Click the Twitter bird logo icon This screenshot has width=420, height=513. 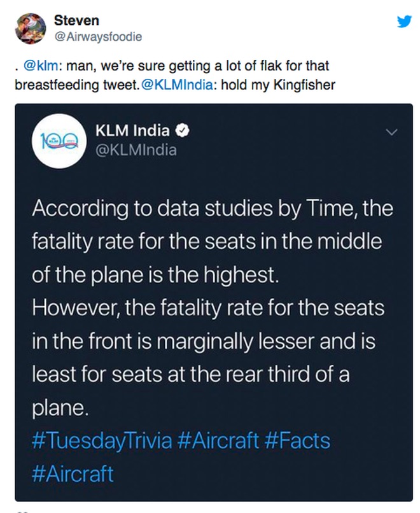point(404,22)
